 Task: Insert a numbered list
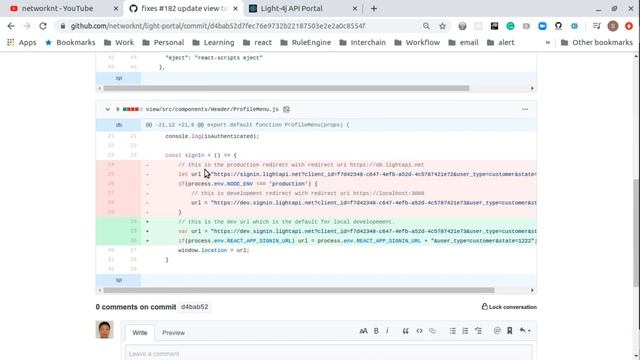click(465, 331)
